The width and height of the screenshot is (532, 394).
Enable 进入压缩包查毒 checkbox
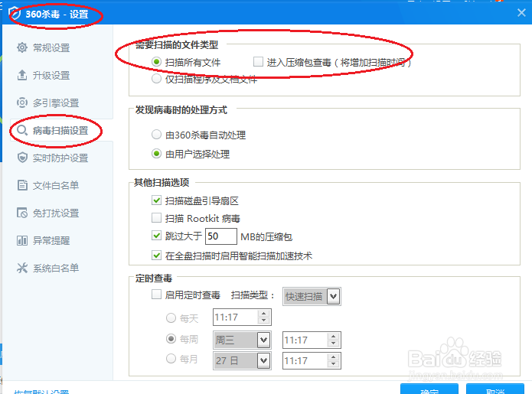[x=258, y=62]
